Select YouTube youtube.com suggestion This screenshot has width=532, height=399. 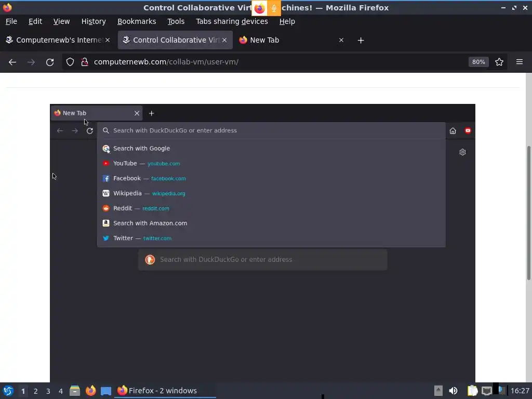(x=271, y=163)
